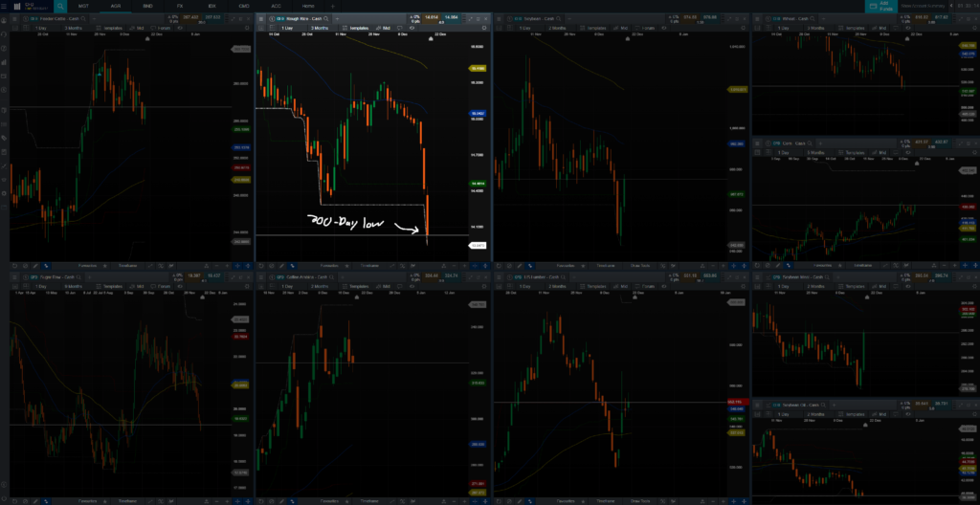Click the Feeder Cattle sell price 267.432
This screenshot has height=505, width=980.
(189, 18)
